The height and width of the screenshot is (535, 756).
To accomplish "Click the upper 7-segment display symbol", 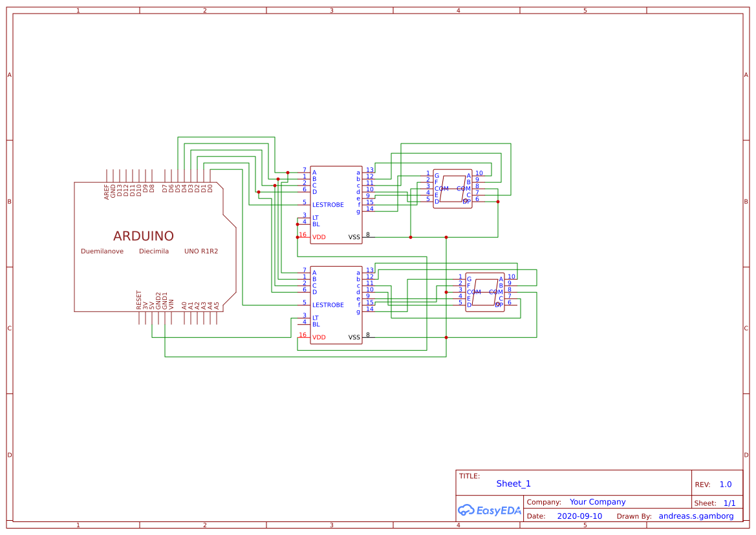I will [x=453, y=189].
